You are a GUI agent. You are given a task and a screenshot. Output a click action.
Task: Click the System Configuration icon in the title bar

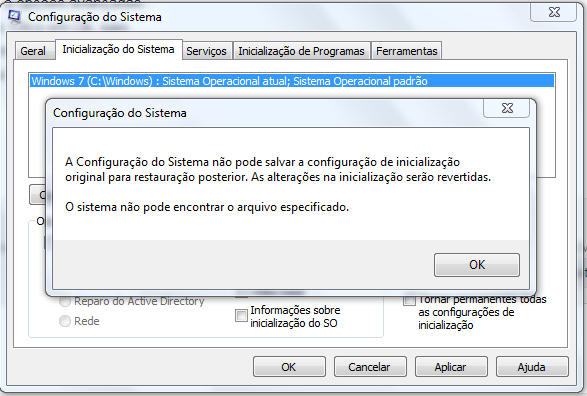tap(15, 17)
